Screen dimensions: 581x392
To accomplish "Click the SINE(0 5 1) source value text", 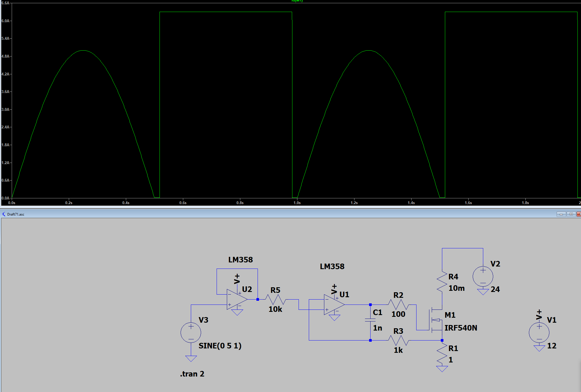I will (x=220, y=346).
